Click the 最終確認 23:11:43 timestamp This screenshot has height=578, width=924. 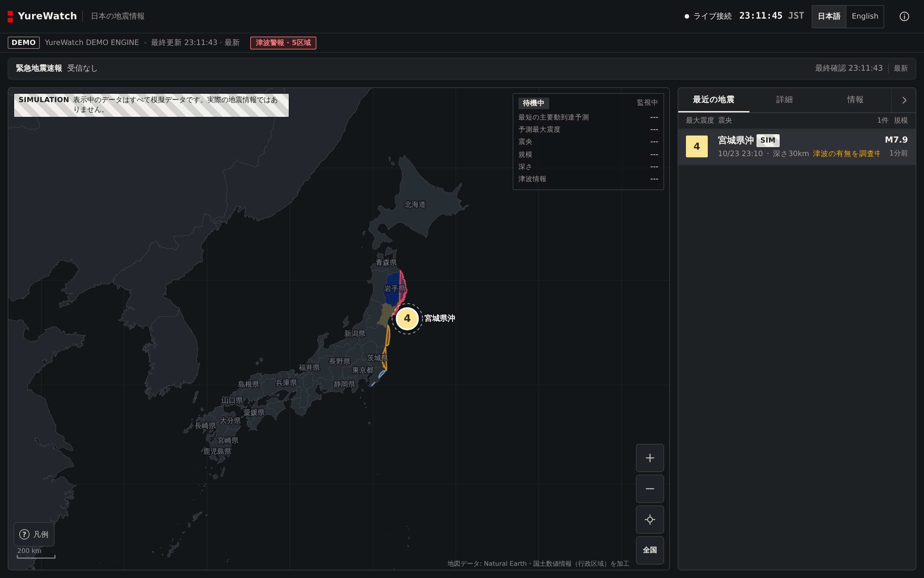[x=848, y=68]
